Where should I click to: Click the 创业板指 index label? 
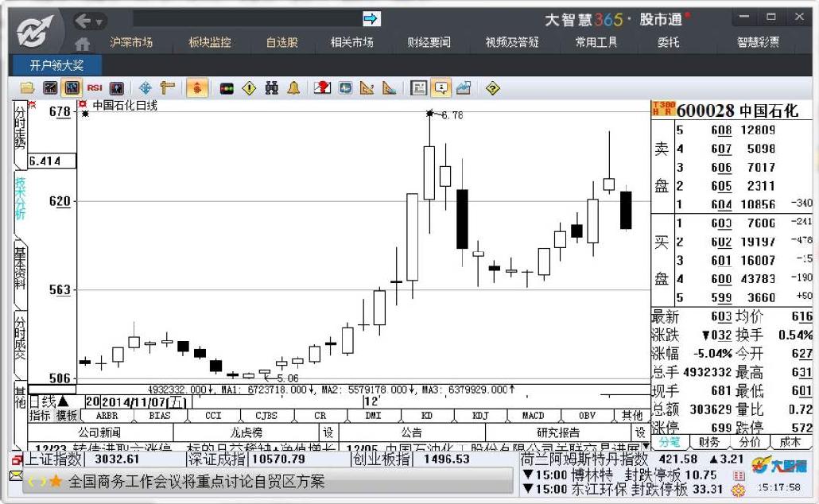click(x=380, y=459)
